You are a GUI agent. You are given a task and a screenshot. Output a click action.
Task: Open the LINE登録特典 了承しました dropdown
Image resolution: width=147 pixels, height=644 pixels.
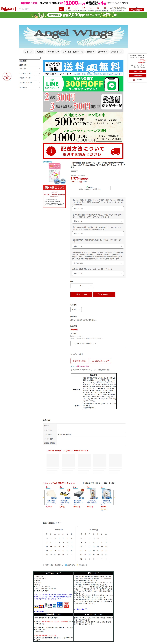point(98,221)
